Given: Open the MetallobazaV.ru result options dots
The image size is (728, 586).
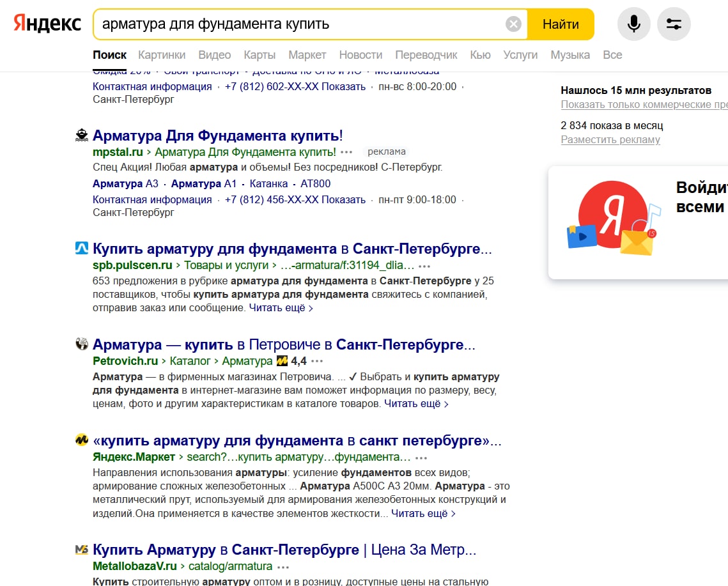Looking at the screenshot, I should [283, 567].
